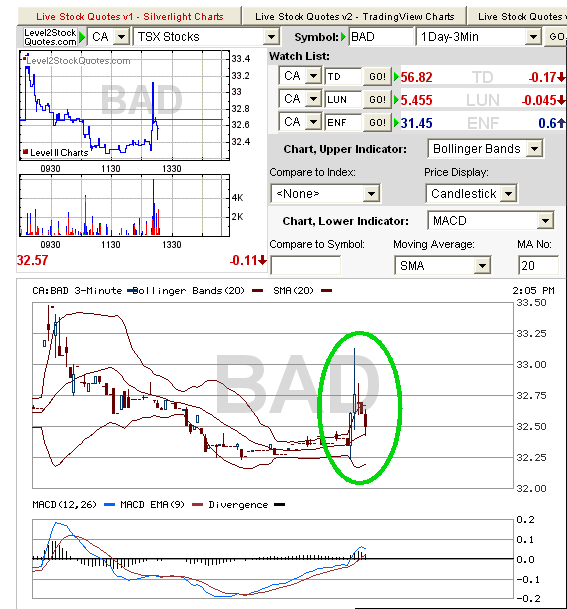
Task: Click the 2:05 PM chart timestamp
Action: tap(533, 291)
